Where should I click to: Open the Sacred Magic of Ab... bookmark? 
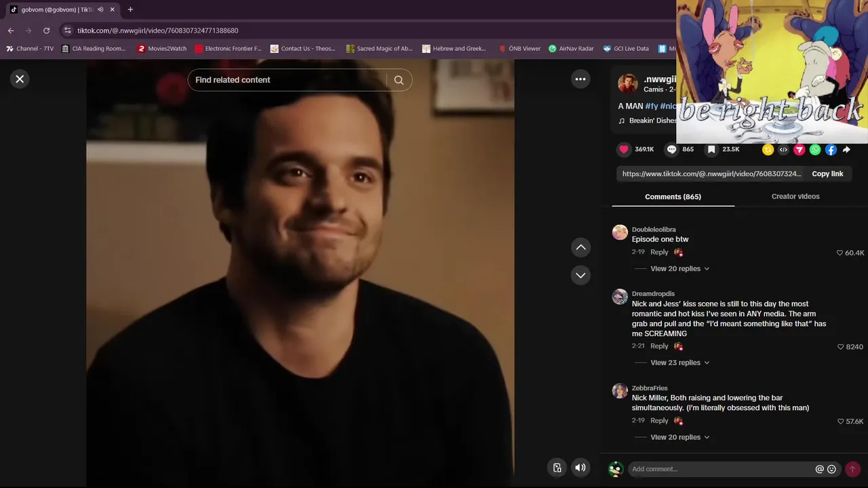coord(379,49)
